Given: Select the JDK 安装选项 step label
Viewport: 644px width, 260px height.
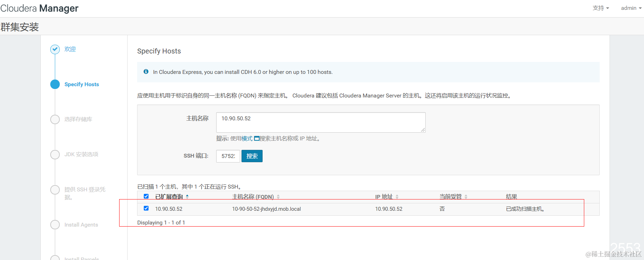Looking at the screenshot, I should click(81, 154).
